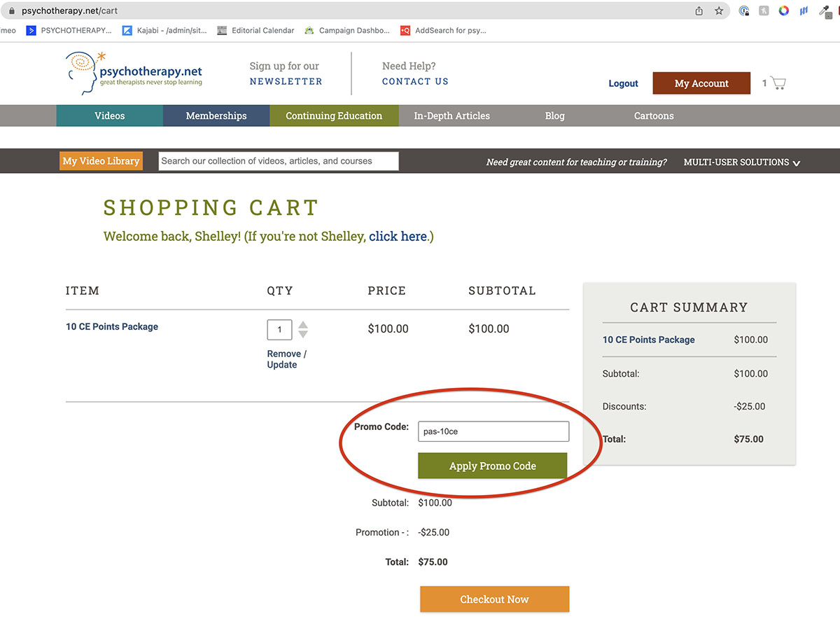Open In-Depth Articles section
Image resolution: width=840 pixels, height=626 pixels.
coord(452,116)
